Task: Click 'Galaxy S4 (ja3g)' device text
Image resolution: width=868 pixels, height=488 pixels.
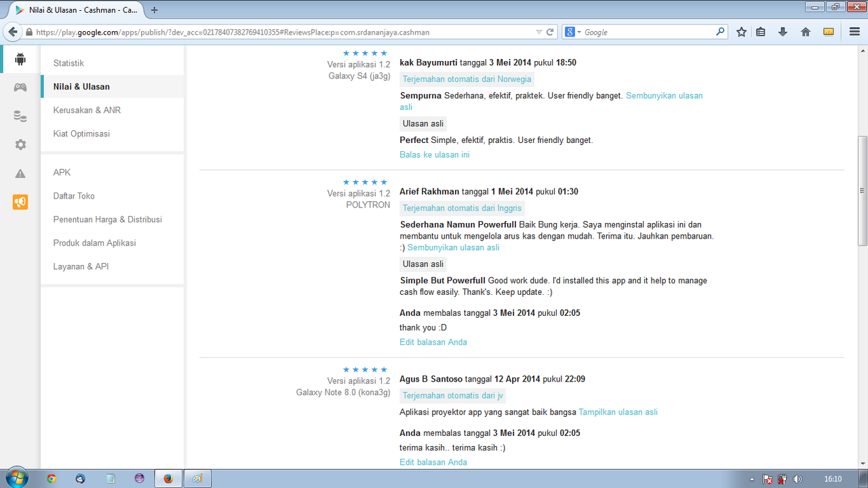Action: click(359, 76)
